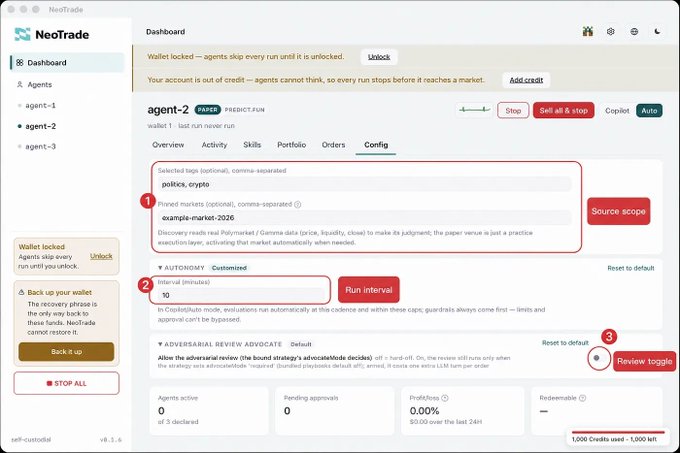Open the agent-2 sparkline chart thumbnail
This screenshot has width=680, height=453.
click(474, 110)
